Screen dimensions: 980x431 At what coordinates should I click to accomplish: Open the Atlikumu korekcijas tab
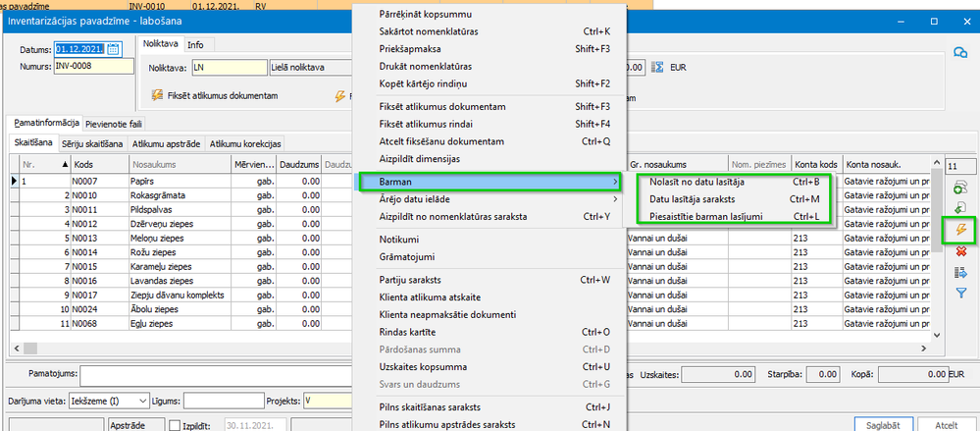coord(245,144)
